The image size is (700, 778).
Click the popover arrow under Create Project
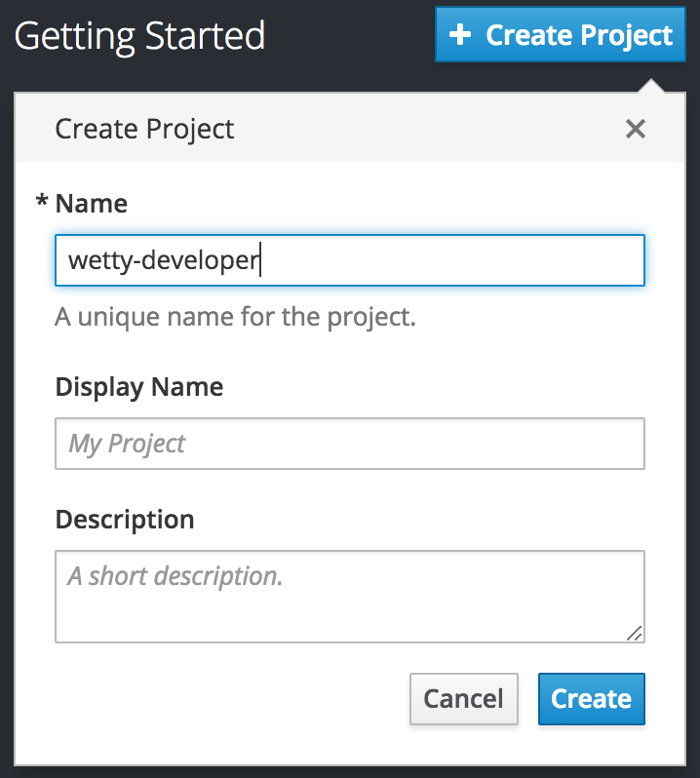pyautogui.click(x=650, y=85)
